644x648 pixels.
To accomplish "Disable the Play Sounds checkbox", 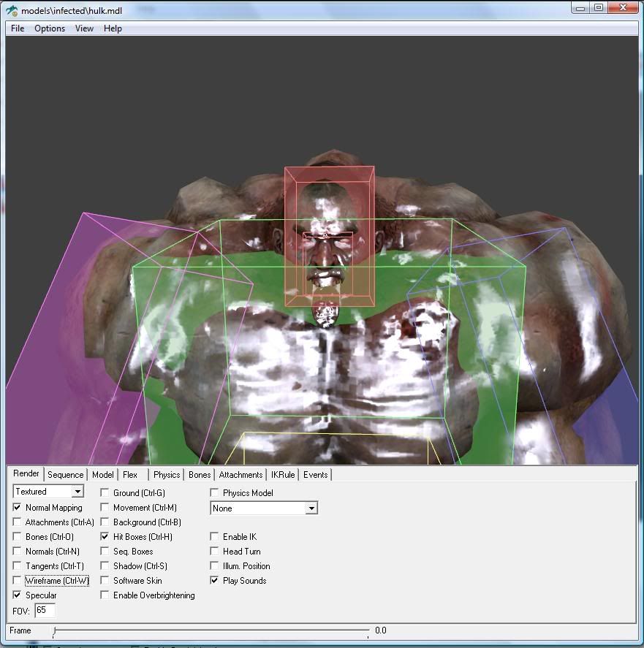I will tap(214, 581).
